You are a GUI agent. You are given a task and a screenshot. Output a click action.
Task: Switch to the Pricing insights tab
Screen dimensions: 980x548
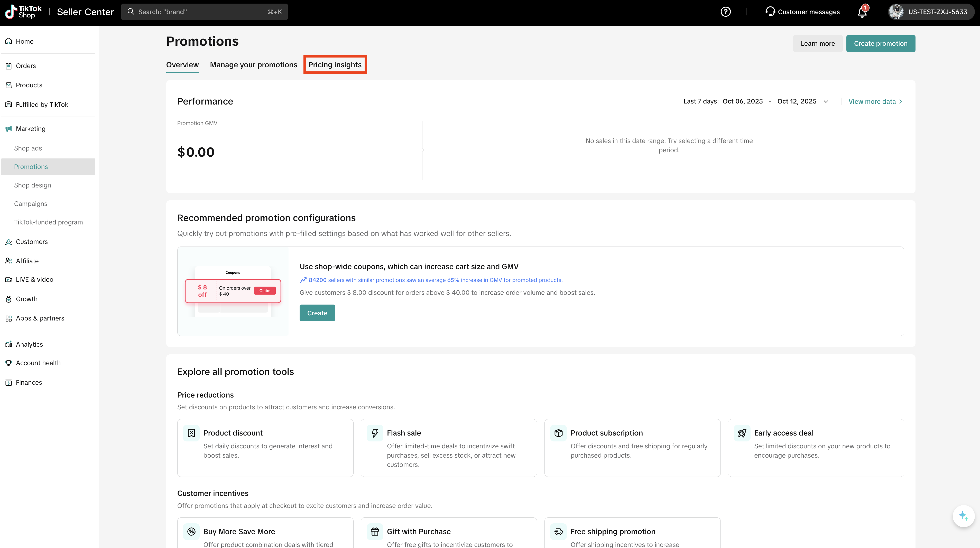point(335,65)
